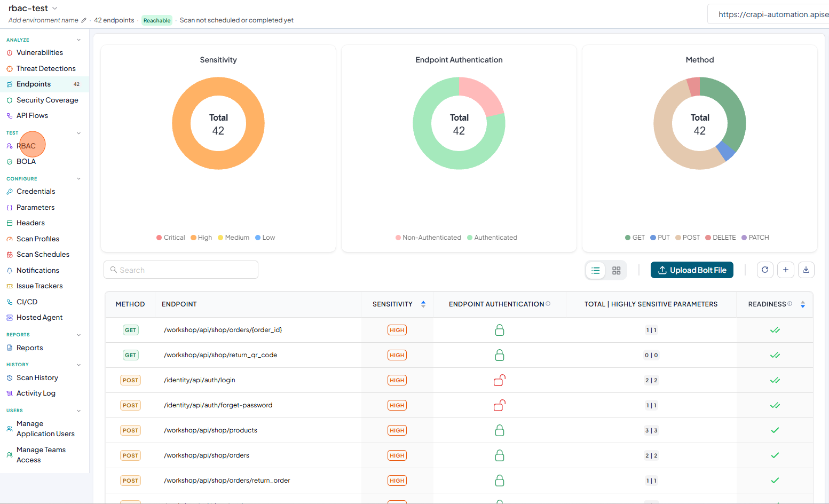
Task: Click readiness checkmark for /workshop/api/shop/products row
Action: 775,430
